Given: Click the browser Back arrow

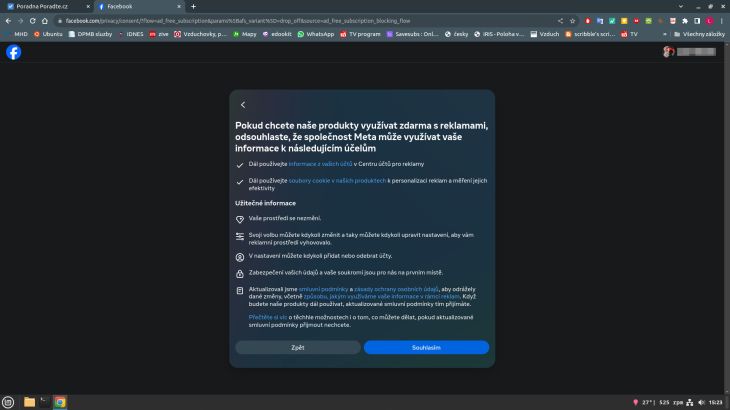Looking at the screenshot, I should click(x=8, y=21).
